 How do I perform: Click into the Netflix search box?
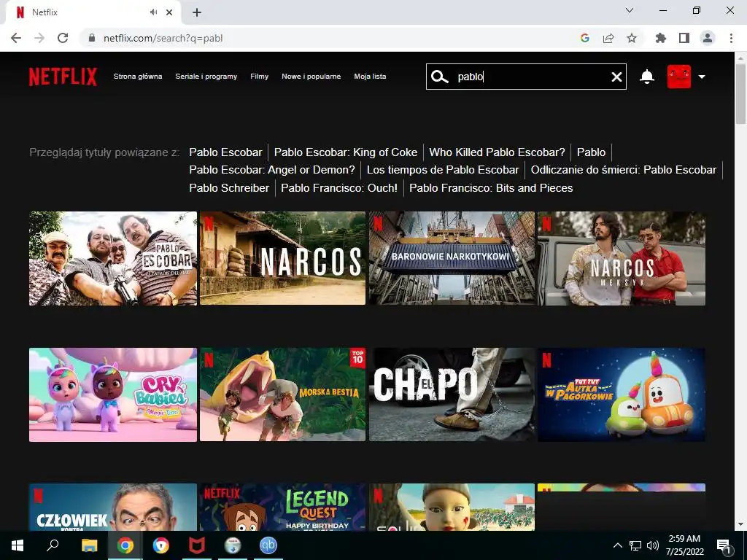[x=527, y=77]
